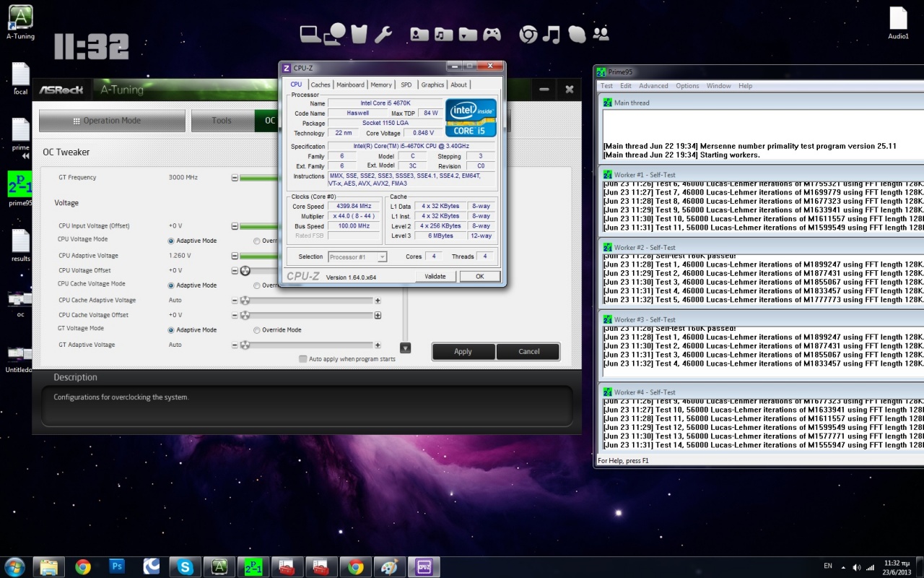Viewport: 924px width, 578px height.
Task: Click Cancel in A-Tuning
Action: tap(528, 352)
